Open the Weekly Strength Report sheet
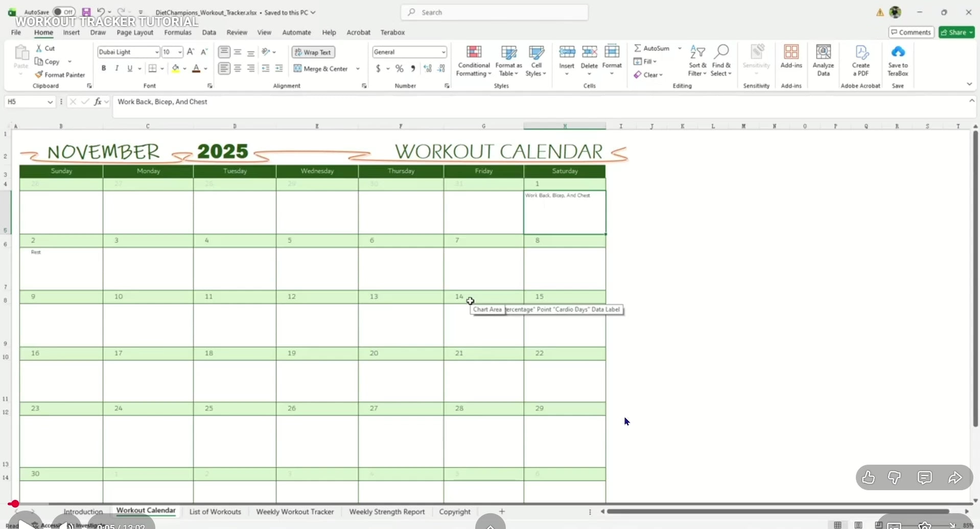980x529 pixels. (x=387, y=512)
